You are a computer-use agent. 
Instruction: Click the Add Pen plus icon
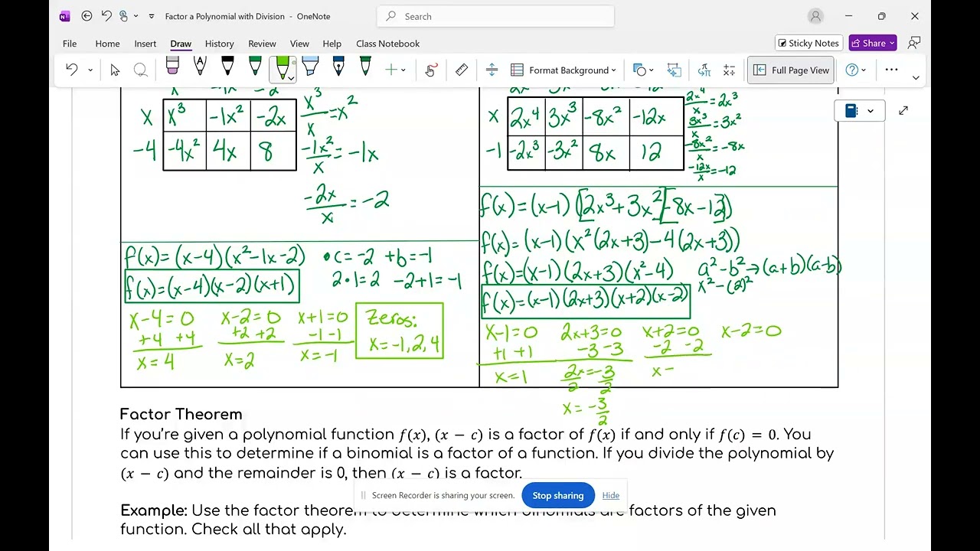[x=391, y=70]
